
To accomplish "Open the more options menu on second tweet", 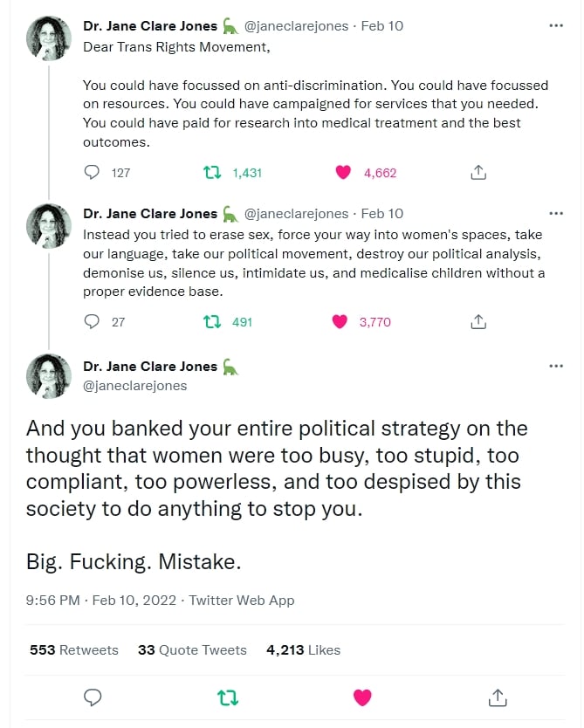I will click(x=556, y=212).
